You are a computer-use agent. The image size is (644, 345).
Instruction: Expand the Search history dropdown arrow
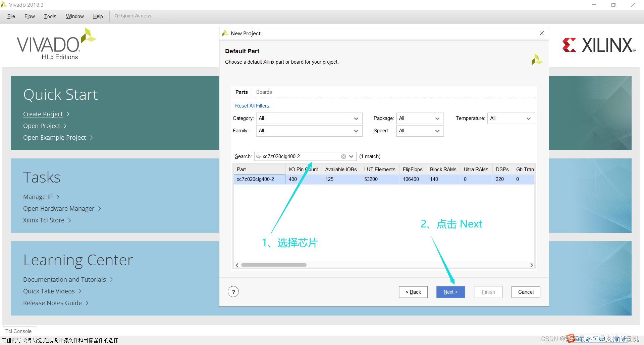[351, 156]
